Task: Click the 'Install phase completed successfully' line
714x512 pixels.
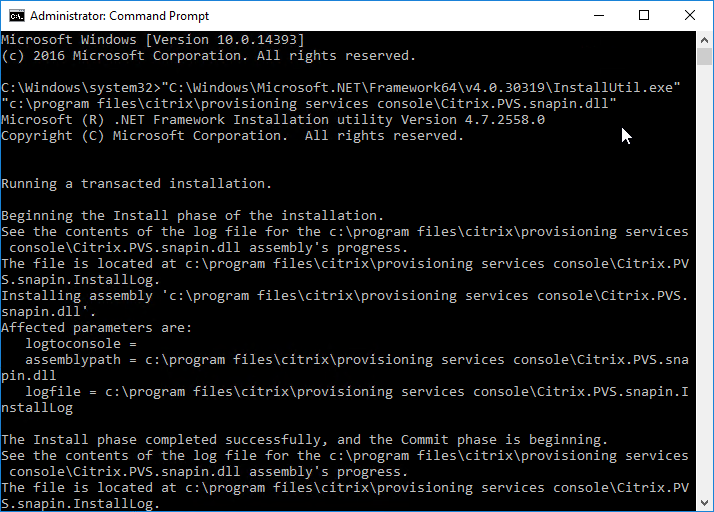Action: tap(304, 440)
